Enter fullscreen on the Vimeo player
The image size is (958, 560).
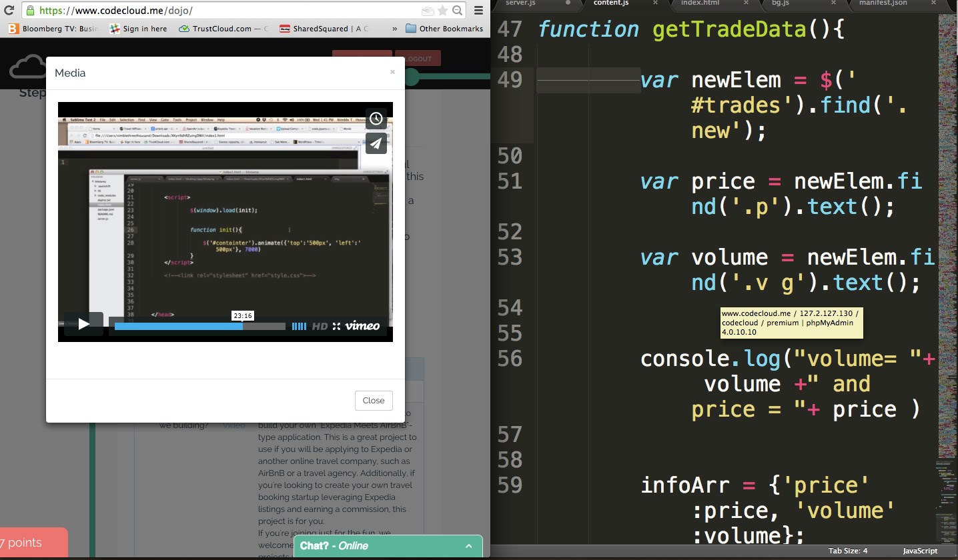point(336,326)
